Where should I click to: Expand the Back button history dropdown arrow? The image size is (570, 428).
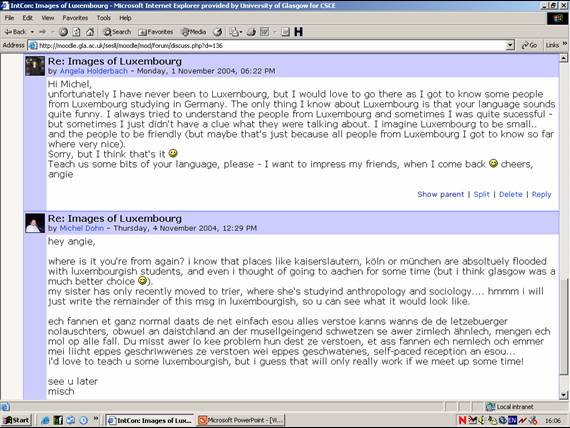coord(32,32)
